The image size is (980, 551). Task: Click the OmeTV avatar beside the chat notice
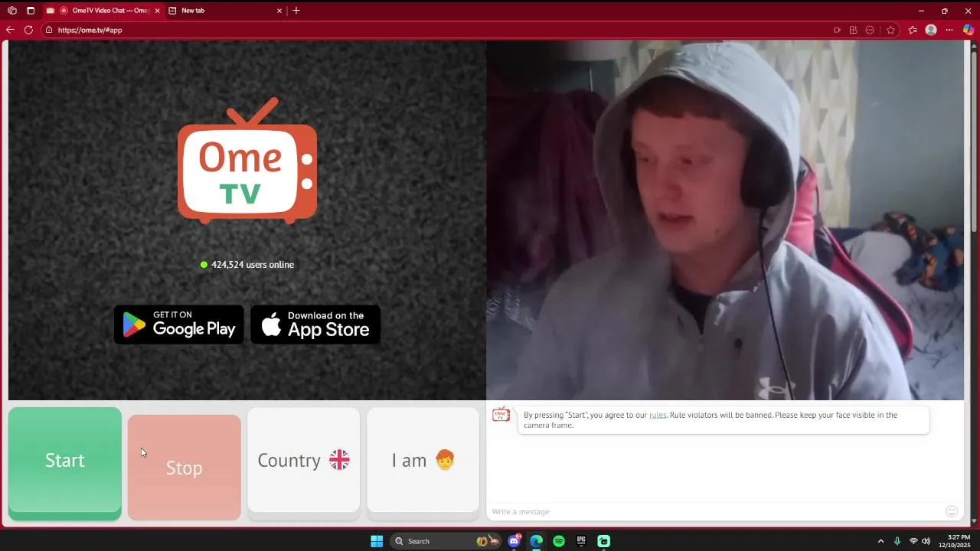[x=501, y=415]
